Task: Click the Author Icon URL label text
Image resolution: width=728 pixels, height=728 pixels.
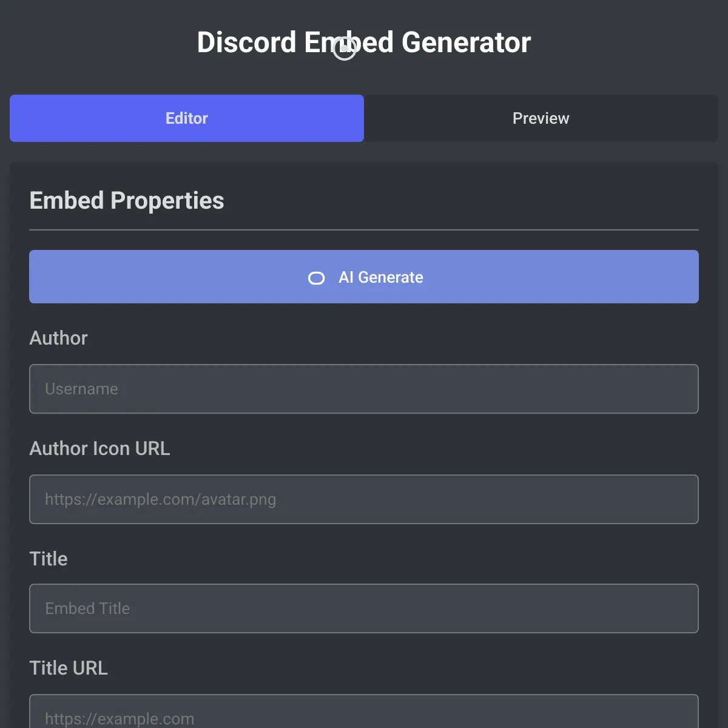Action: tap(99, 448)
